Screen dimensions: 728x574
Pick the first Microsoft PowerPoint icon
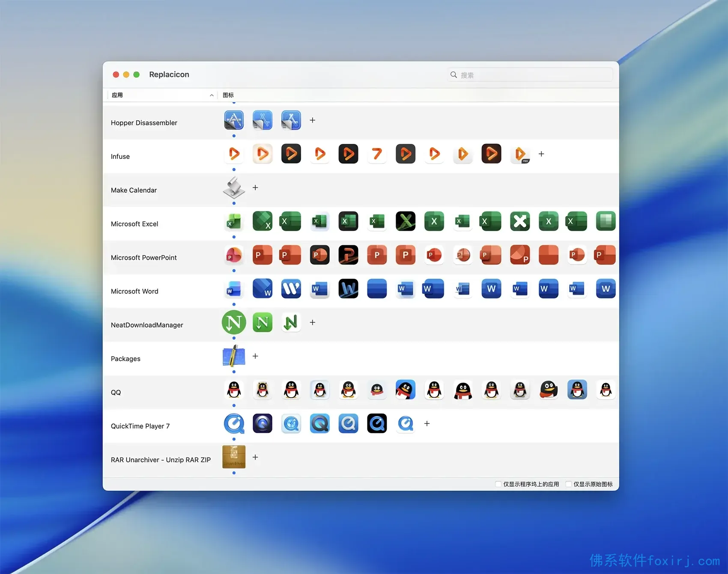pyautogui.click(x=234, y=255)
